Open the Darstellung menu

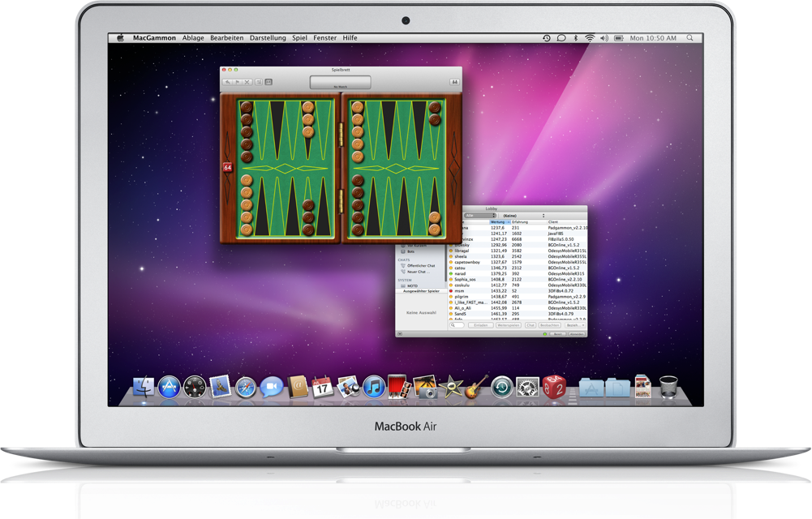268,38
